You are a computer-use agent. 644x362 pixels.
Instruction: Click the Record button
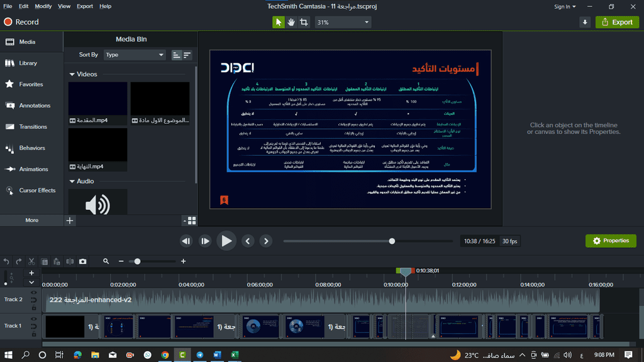click(x=21, y=22)
